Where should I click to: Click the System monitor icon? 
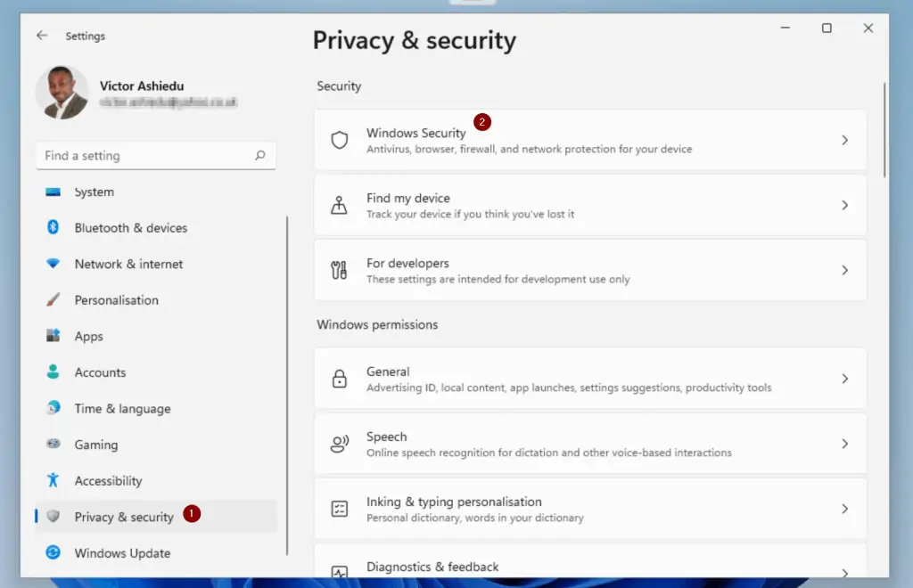(x=53, y=192)
